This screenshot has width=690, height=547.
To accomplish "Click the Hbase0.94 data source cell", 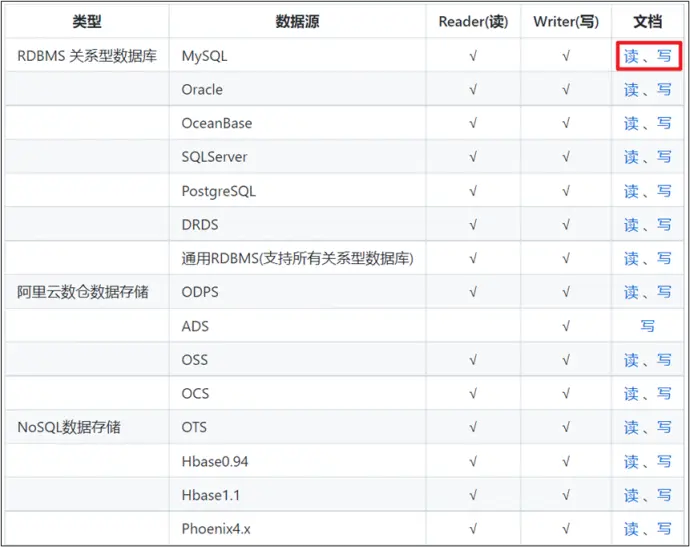I will click(x=297, y=461).
